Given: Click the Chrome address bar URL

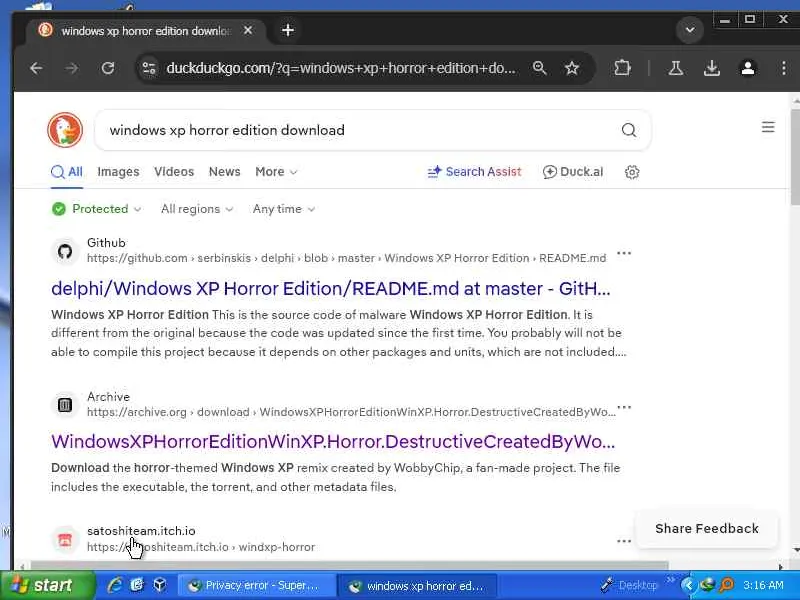Looking at the screenshot, I should pyautogui.click(x=341, y=68).
